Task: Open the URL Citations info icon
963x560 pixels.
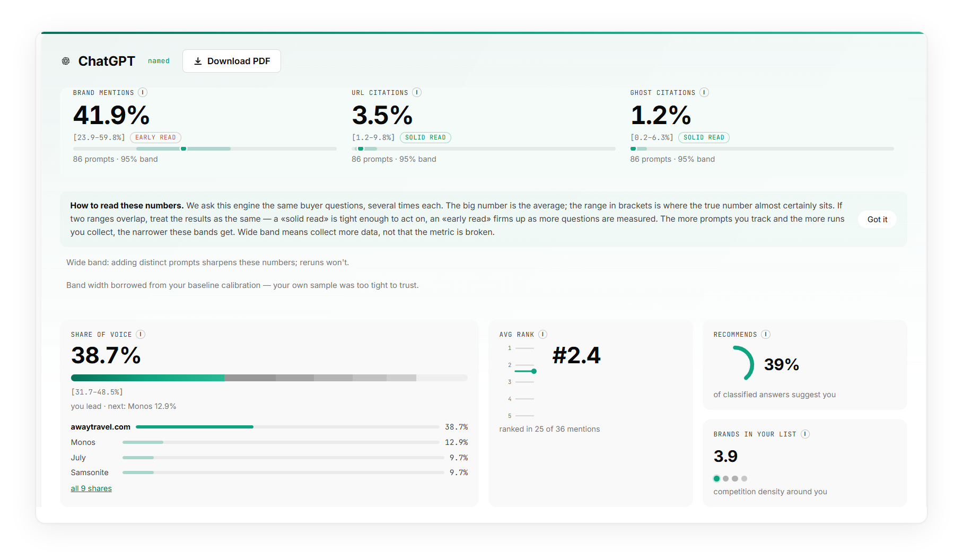Action: tap(417, 92)
